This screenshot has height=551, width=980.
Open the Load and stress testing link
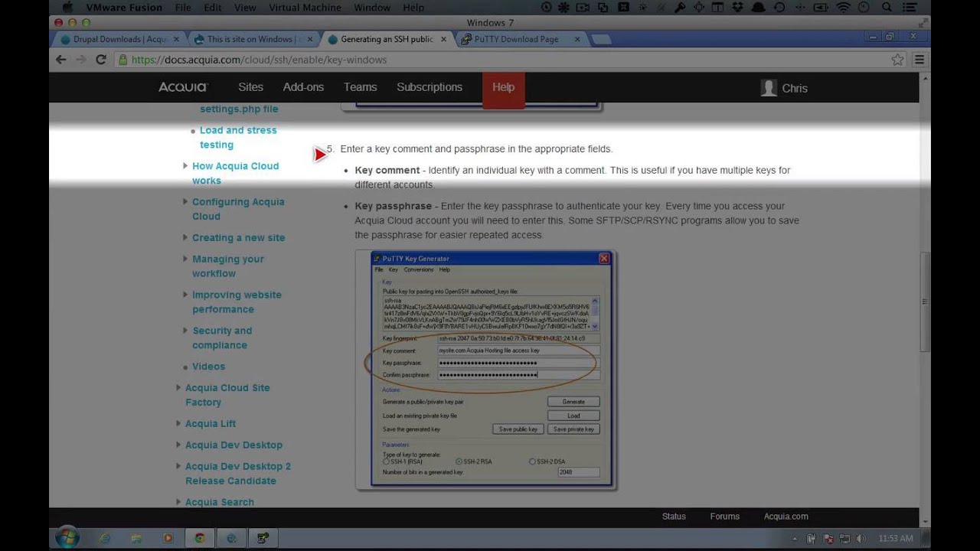[x=238, y=137]
